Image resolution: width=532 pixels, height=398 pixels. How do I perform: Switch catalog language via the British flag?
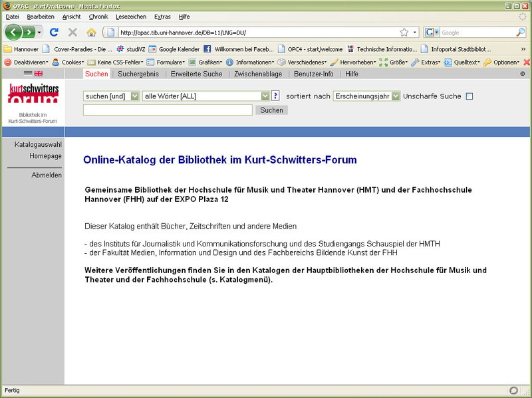[x=39, y=74]
